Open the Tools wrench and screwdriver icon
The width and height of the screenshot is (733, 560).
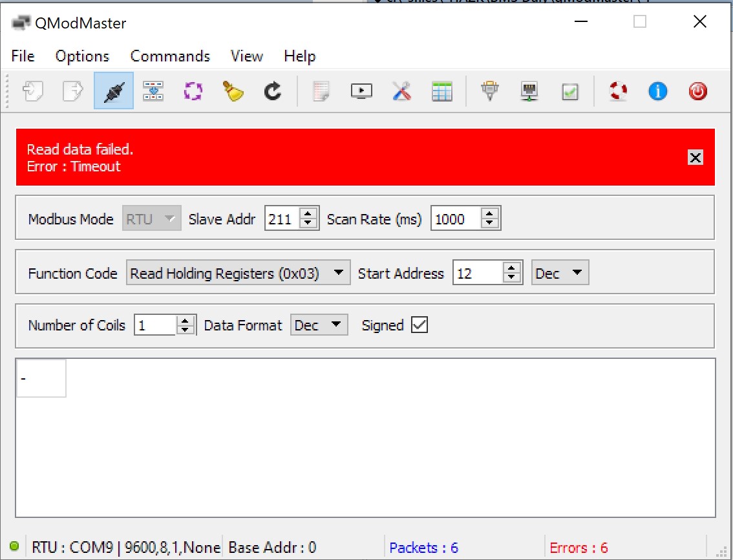point(401,91)
